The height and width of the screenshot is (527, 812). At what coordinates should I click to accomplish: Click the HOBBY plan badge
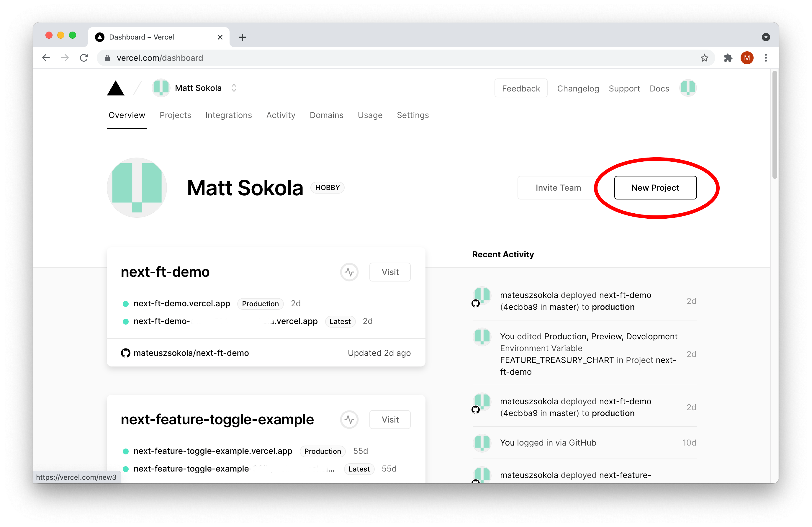(x=327, y=188)
